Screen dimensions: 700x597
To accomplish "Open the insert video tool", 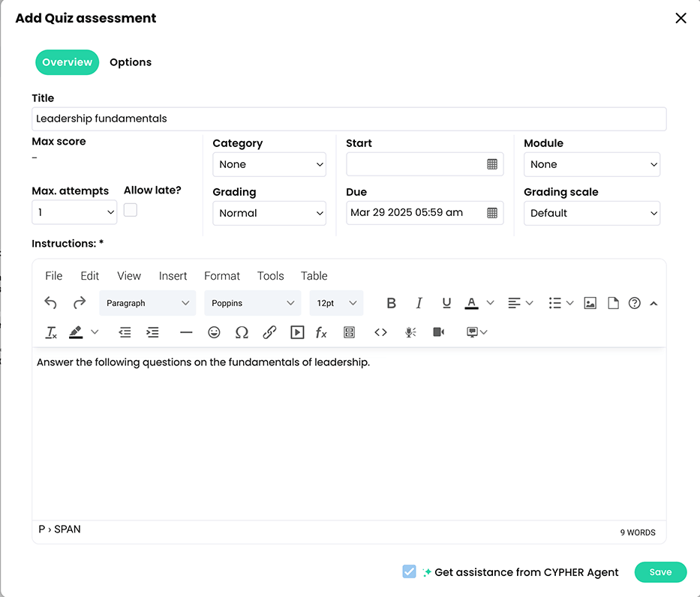I will click(296, 331).
